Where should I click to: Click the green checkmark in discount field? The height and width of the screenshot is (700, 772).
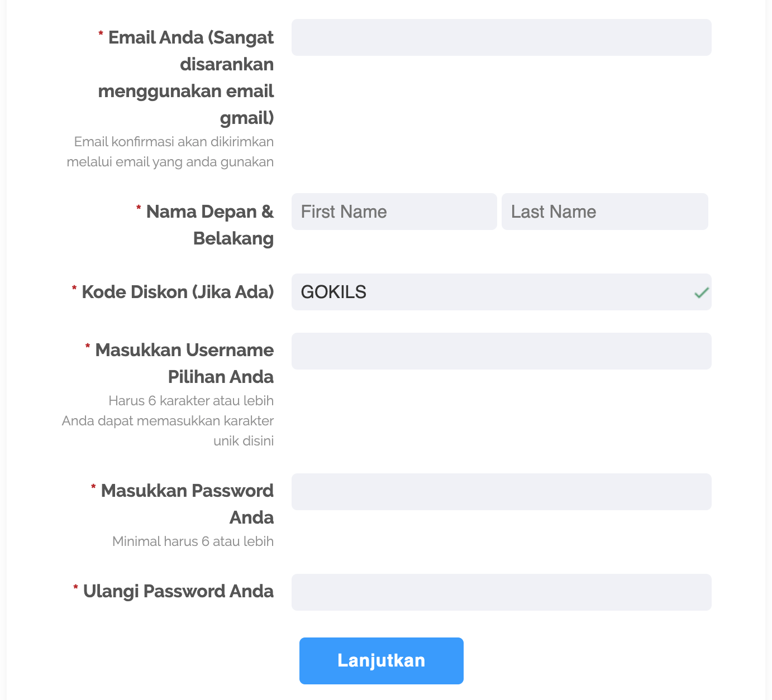(x=701, y=293)
